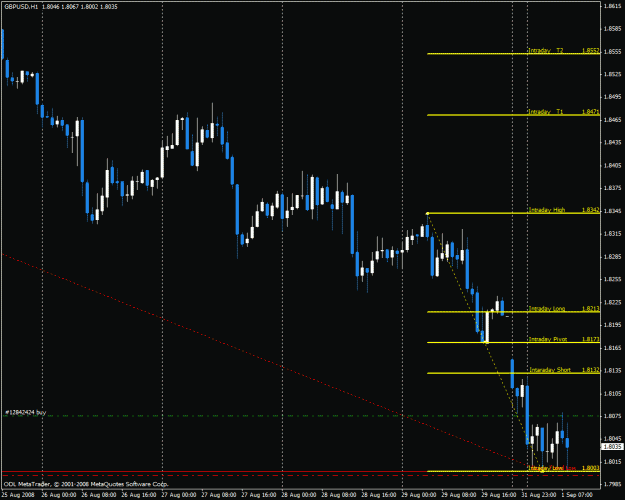Screen dimensions: 625x500
Task: Click price axis value 1.8435
Action: (x=612, y=142)
